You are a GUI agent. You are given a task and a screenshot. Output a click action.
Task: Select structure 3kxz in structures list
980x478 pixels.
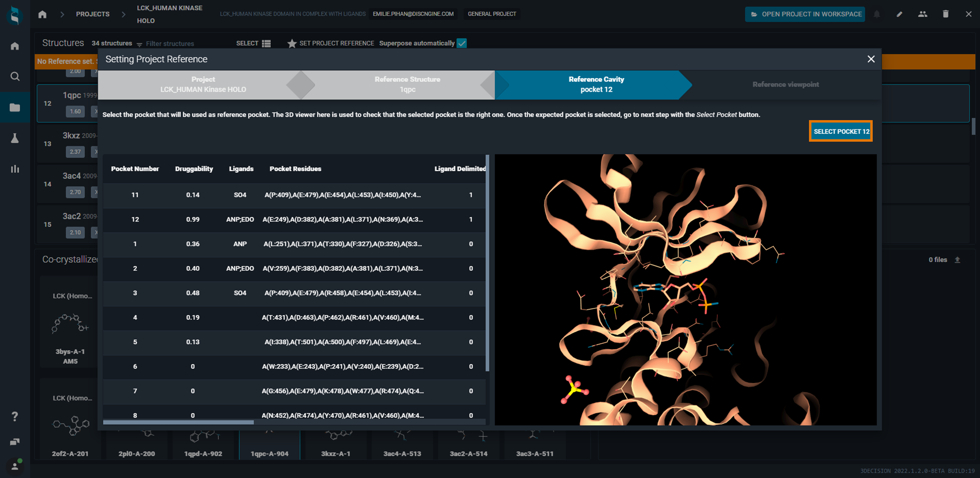67,144
